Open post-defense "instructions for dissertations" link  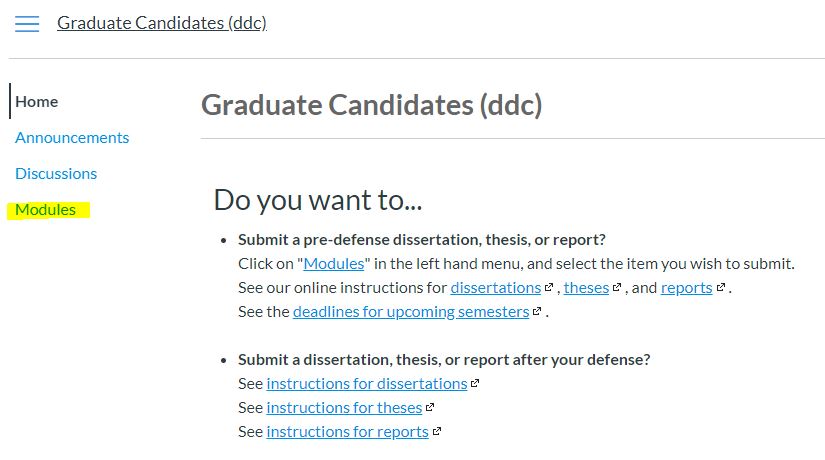tap(367, 384)
